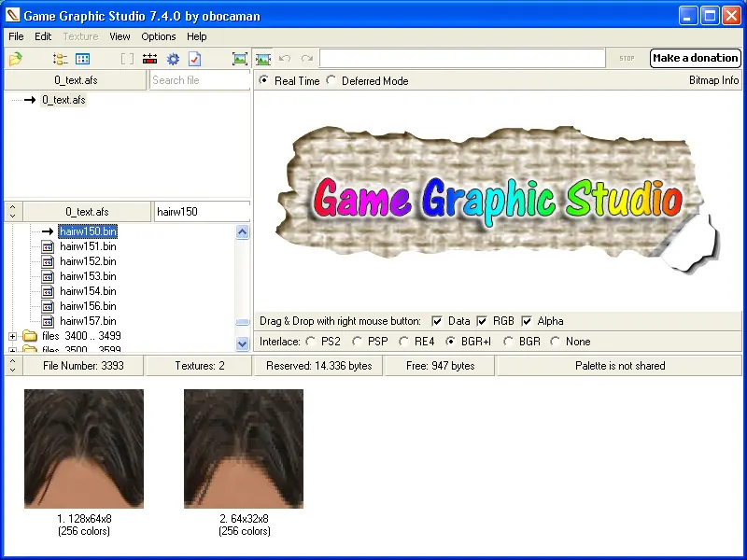
Task: Click the file list scrollbar thumb
Action: 243,322
